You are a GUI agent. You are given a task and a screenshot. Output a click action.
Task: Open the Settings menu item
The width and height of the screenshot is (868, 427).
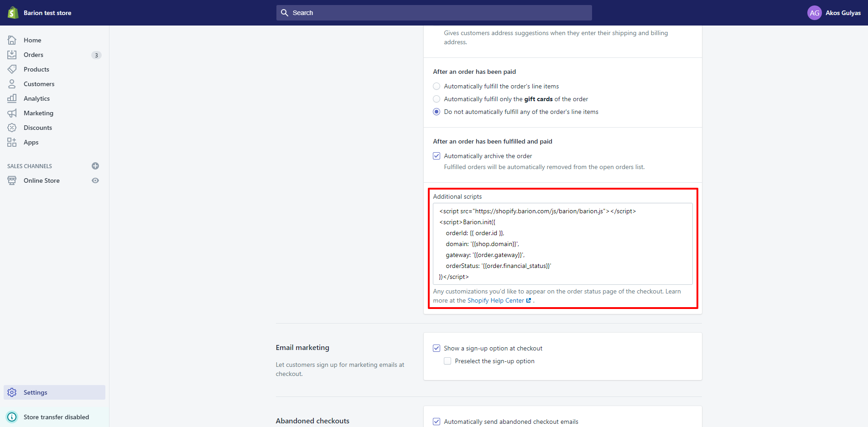(x=55, y=392)
